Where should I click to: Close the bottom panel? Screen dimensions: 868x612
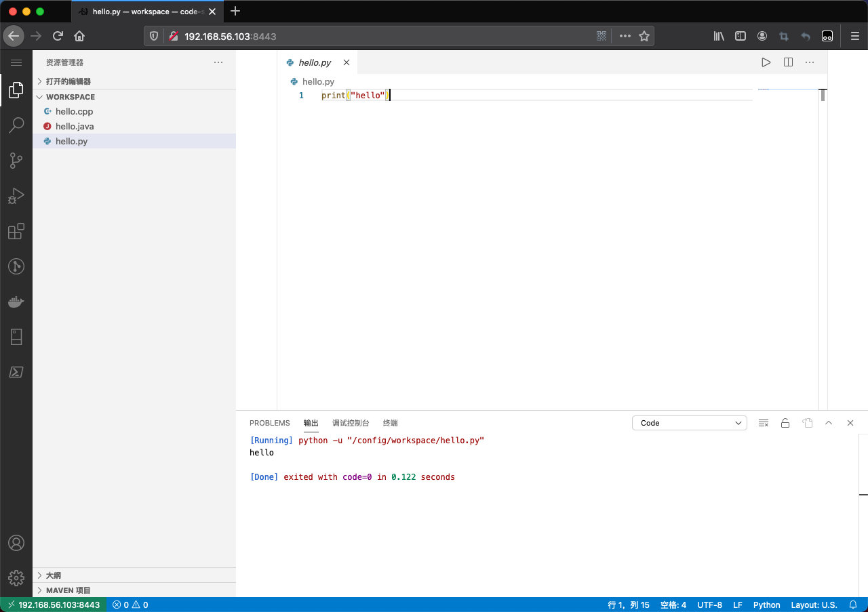pyautogui.click(x=850, y=423)
